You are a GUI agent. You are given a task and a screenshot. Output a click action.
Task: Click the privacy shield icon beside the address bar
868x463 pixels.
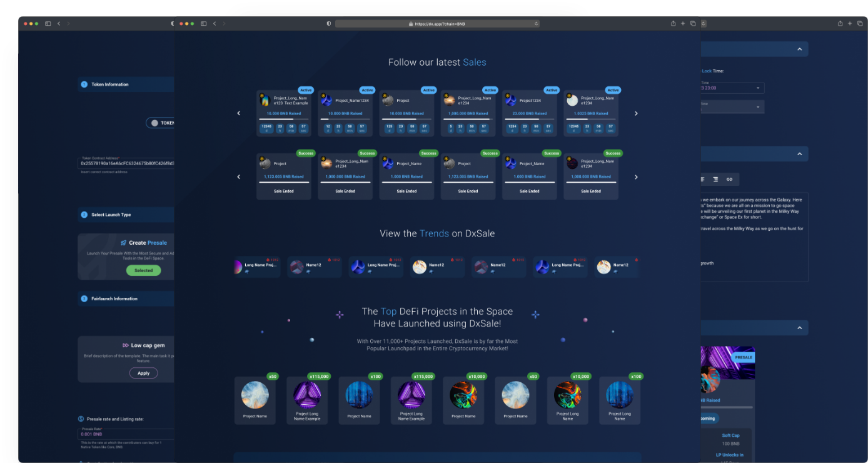point(329,24)
